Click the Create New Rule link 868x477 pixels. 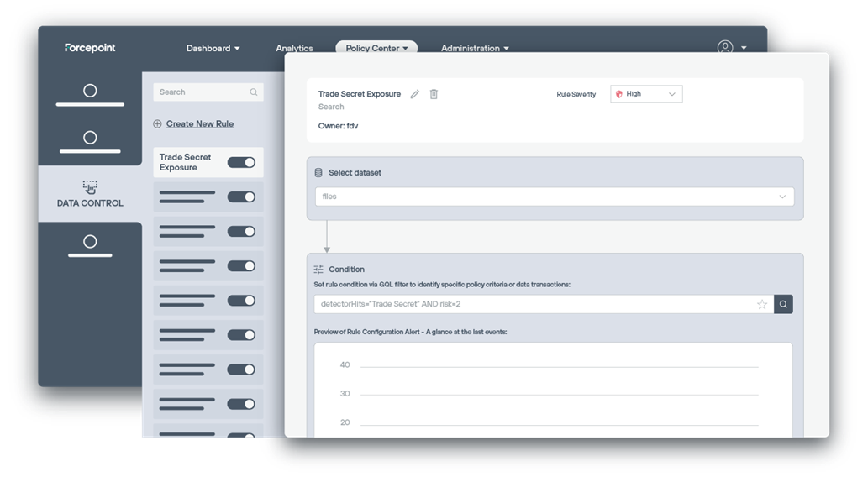[200, 124]
